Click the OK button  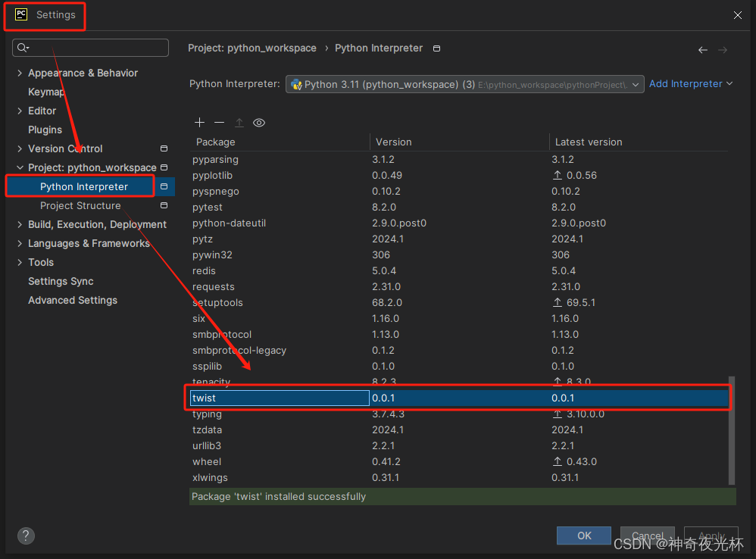[x=583, y=536]
